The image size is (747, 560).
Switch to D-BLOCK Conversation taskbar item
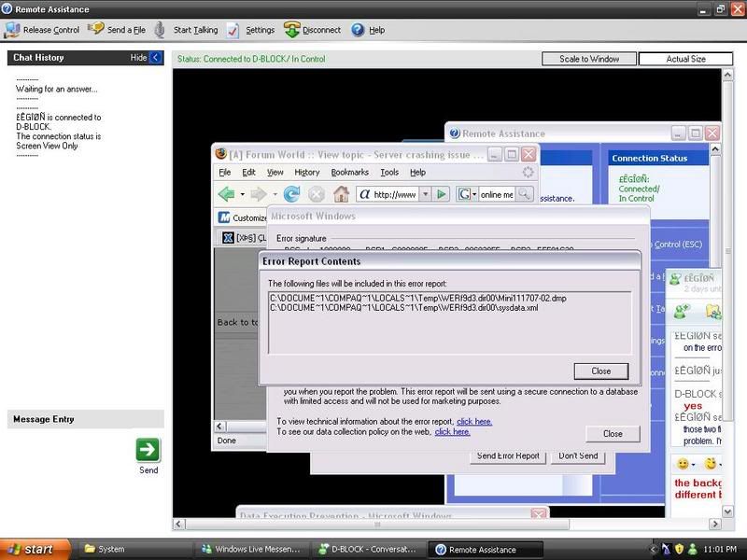coord(369,549)
